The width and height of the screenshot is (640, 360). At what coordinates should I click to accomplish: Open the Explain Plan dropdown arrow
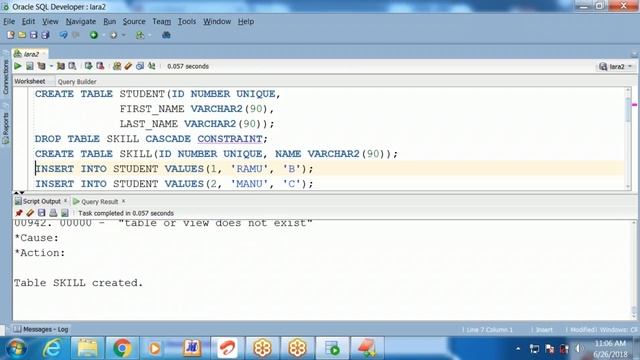[51, 66]
